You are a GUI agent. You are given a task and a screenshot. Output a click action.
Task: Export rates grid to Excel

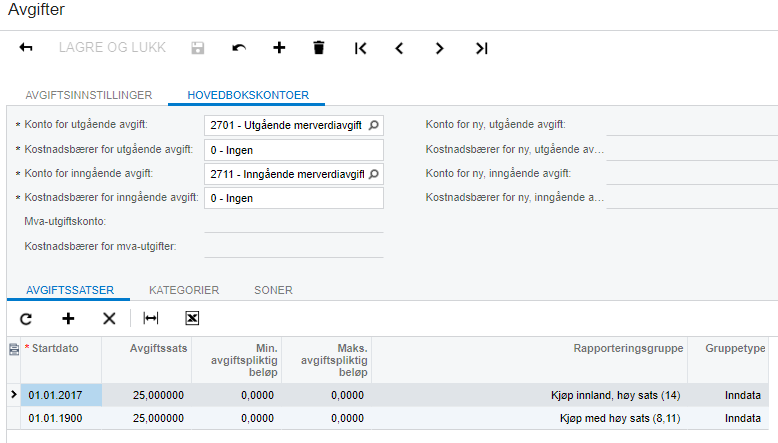[x=192, y=318]
